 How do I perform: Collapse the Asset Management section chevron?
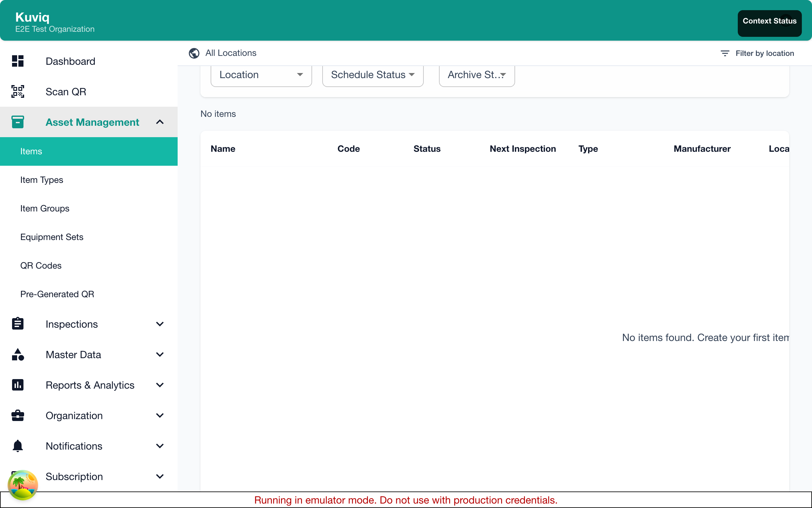point(160,122)
